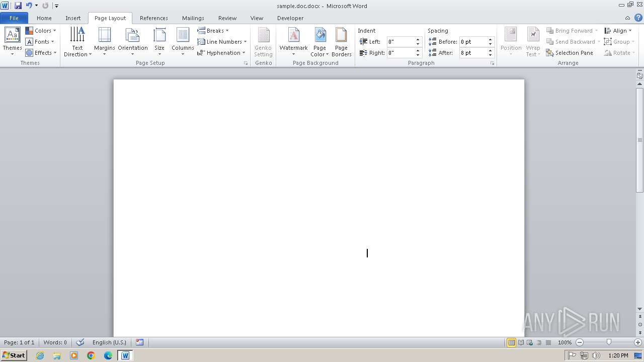Open the Columns menu
Image resolution: width=644 pixels, height=362 pixels.
tap(183, 42)
